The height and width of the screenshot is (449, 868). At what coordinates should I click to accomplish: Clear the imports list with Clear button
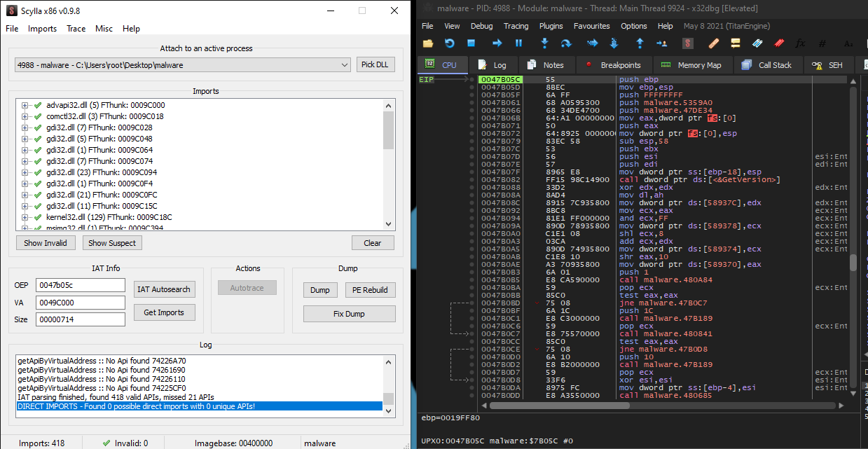pos(373,243)
